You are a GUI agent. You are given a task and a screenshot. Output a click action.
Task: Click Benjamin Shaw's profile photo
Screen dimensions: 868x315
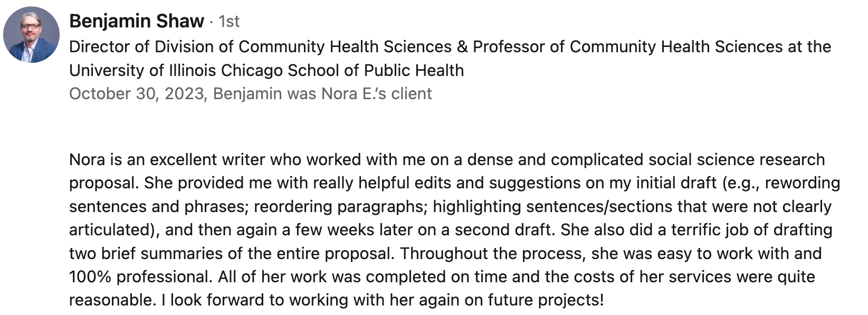click(31, 35)
